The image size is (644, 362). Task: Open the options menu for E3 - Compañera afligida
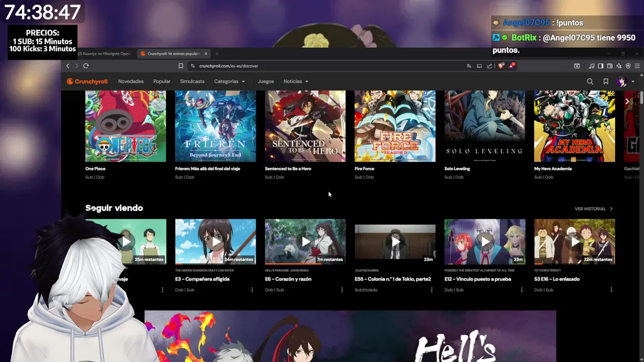click(252, 290)
